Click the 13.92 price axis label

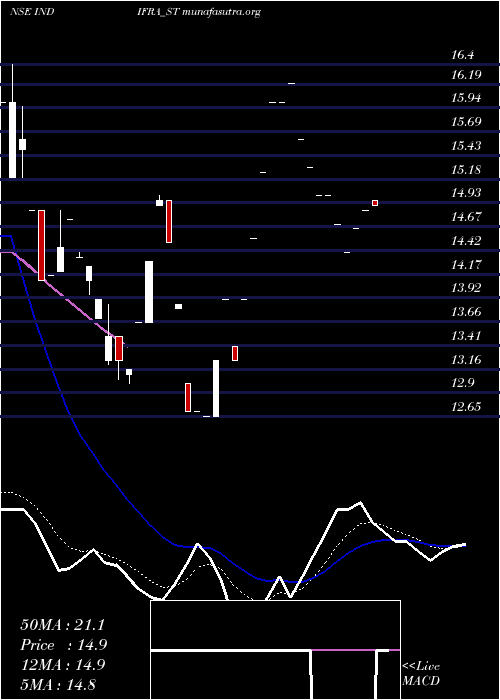(x=466, y=288)
